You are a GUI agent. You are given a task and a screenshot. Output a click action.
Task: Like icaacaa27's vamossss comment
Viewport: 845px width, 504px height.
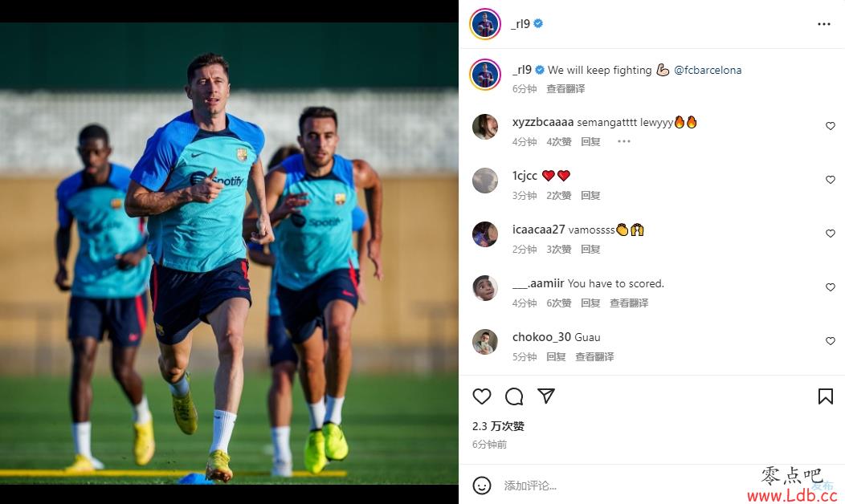830,234
